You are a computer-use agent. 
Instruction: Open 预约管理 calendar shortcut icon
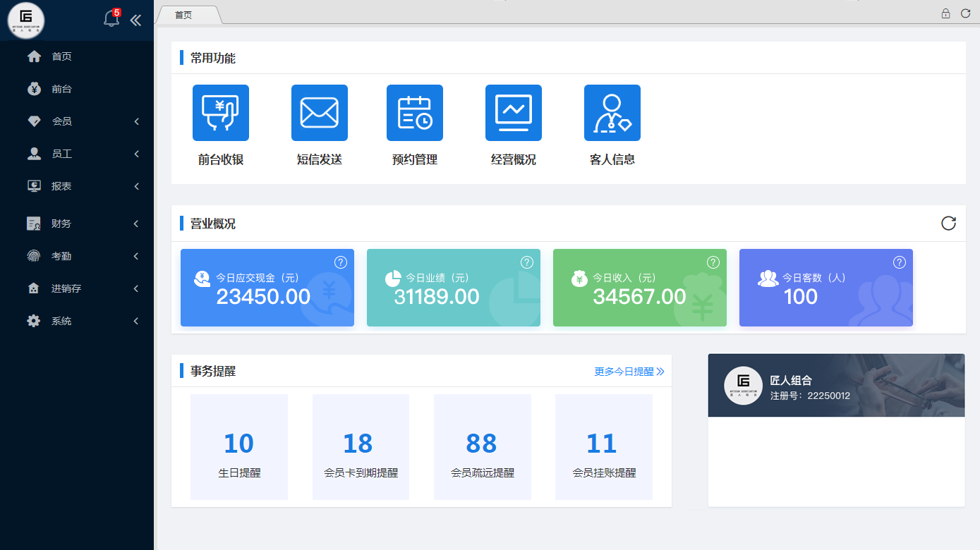415,113
